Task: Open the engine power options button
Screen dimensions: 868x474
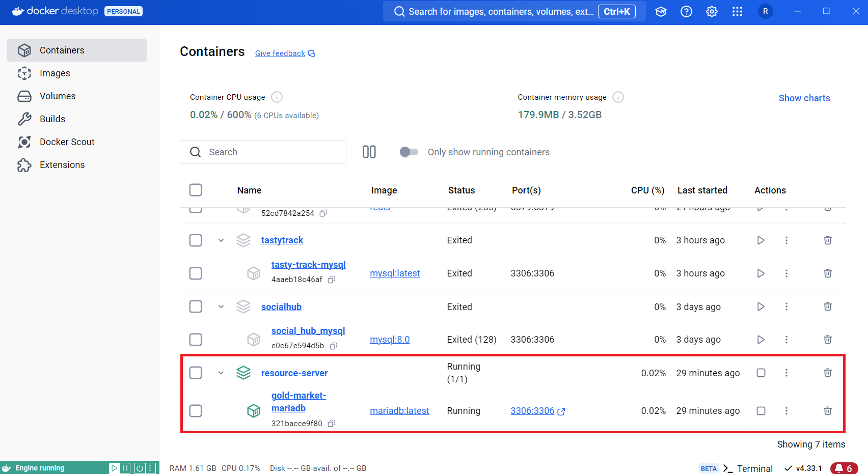Action: tap(140, 468)
